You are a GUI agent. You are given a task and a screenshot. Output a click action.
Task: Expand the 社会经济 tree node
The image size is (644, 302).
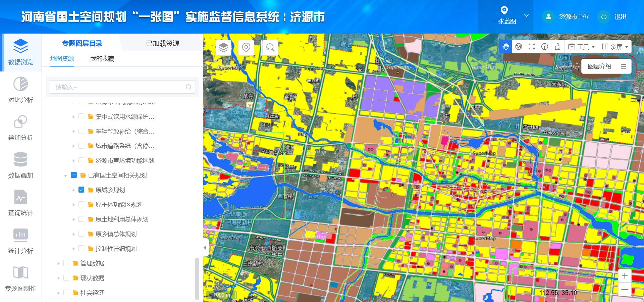58,293
